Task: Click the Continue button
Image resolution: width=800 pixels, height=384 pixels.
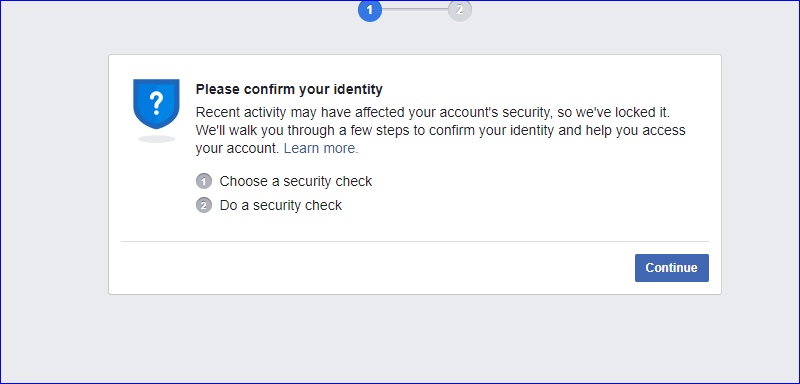Action: (671, 268)
